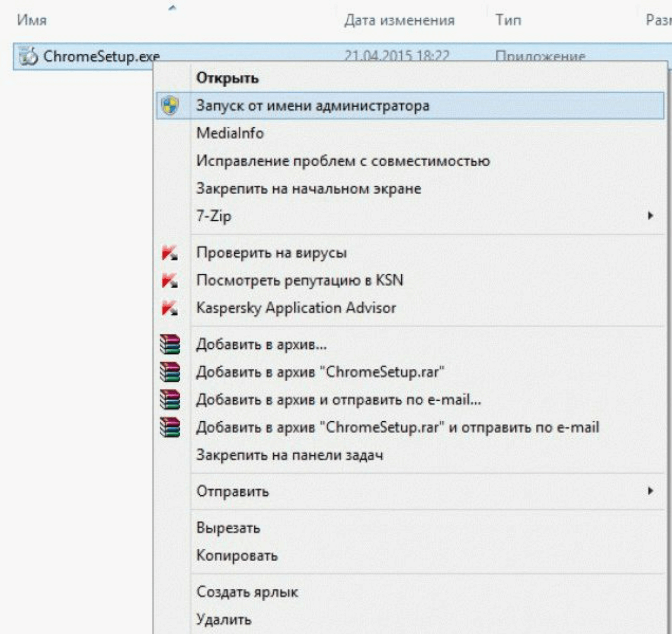This screenshot has width=672, height=634.
Task: Click WinRAR icon beside 'Добавить в архив "ChromeSetup.rar"'
Action: click(x=170, y=372)
